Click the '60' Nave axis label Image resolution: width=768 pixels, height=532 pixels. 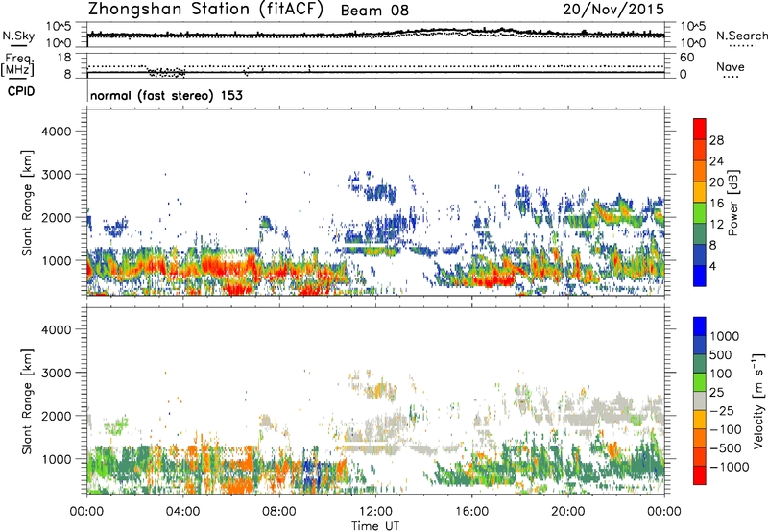(686, 58)
